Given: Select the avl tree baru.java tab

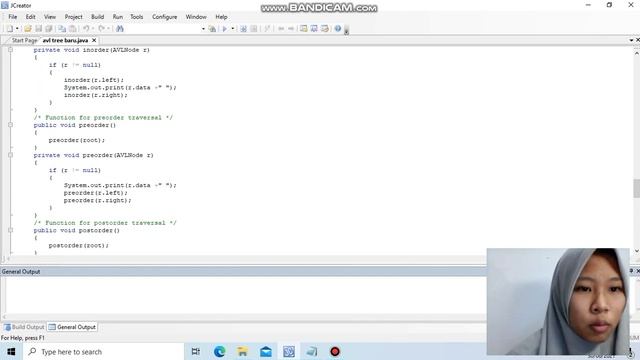Looking at the screenshot, I should pyautogui.click(x=65, y=40).
